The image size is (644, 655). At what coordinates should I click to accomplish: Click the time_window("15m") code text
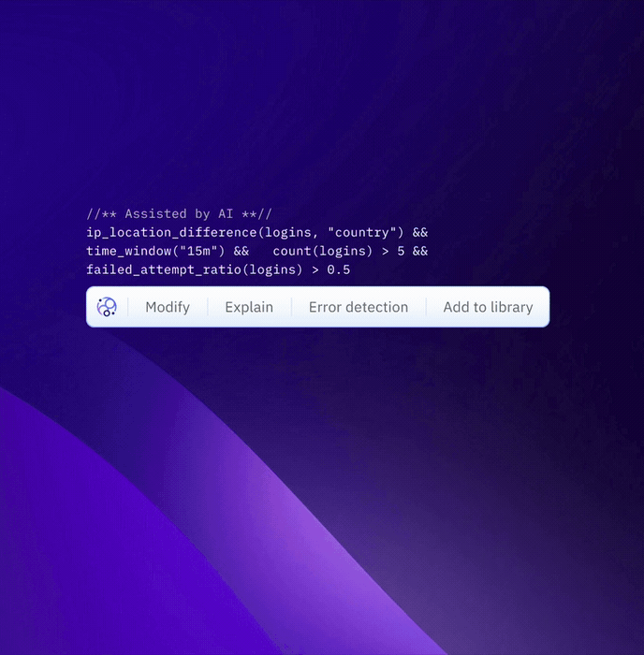pos(155,251)
